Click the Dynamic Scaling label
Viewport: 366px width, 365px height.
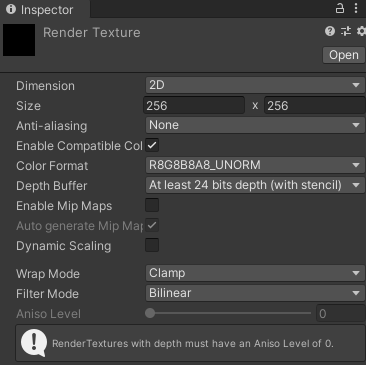point(64,246)
